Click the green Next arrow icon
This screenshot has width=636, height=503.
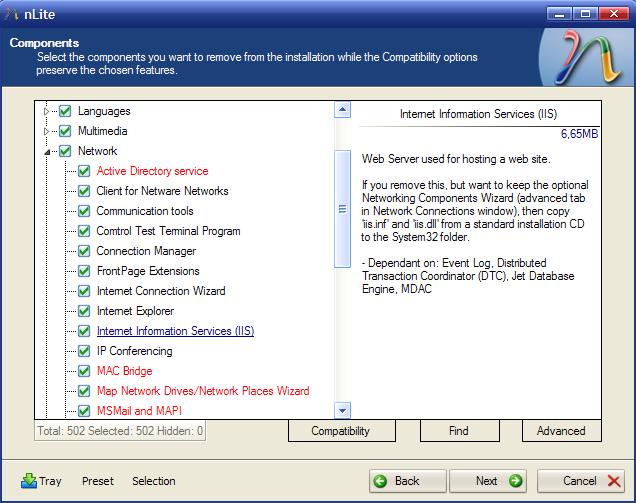click(x=515, y=481)
